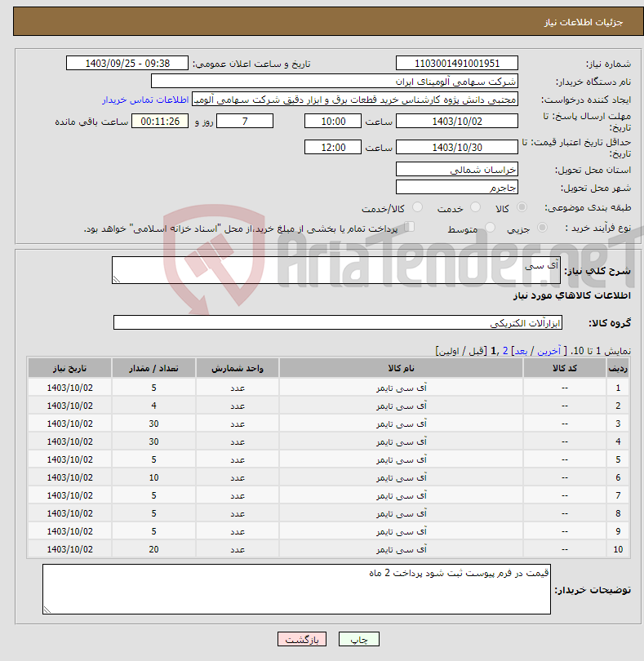The height and width of the screenshot is (661, 644).
Task: Click quantity 20 in row 10
Action: click(x=153, y=549)
